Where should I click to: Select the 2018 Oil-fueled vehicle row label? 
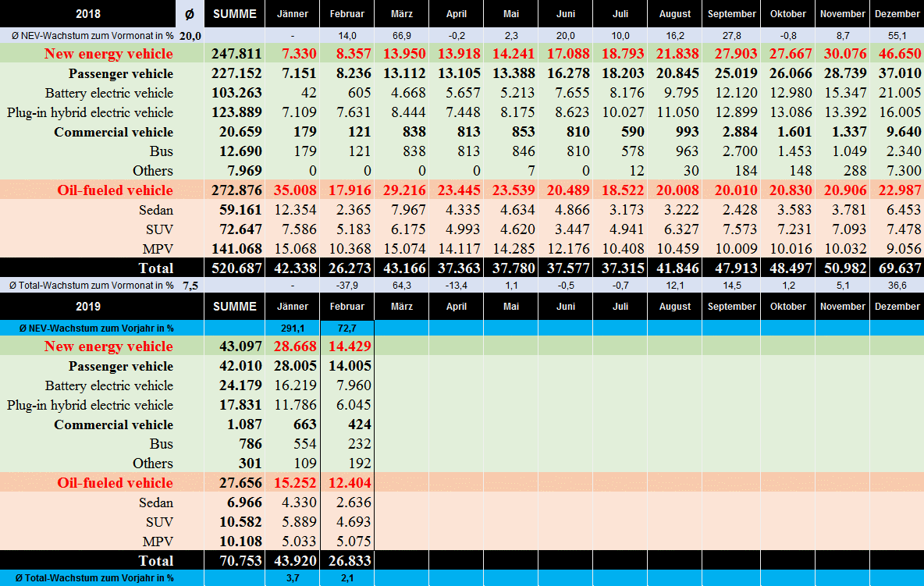tap(115, 190)
